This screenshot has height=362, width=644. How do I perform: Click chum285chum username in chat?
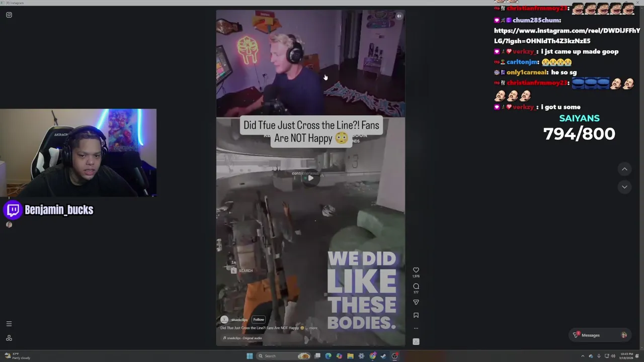coord(536,20)
